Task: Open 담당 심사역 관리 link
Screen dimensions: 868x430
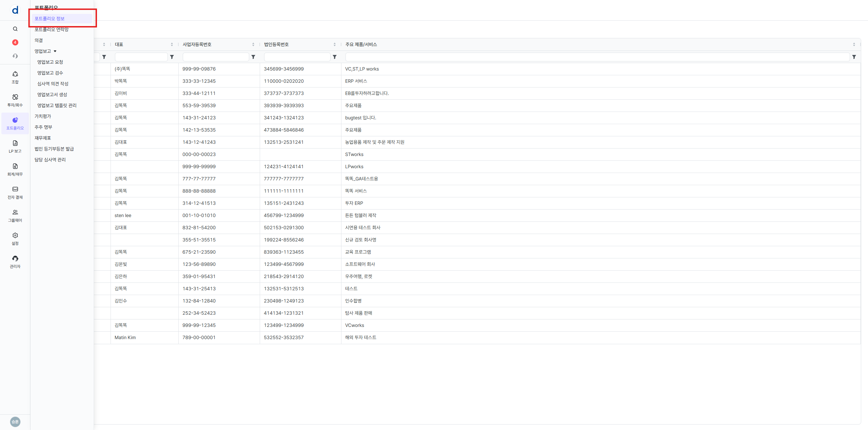Action: click(x=50, y=160)
